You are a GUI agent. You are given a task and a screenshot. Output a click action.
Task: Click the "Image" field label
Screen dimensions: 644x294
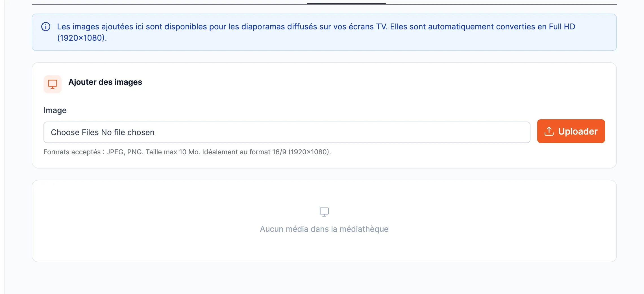pyautogui.click(x=55, y=110)
